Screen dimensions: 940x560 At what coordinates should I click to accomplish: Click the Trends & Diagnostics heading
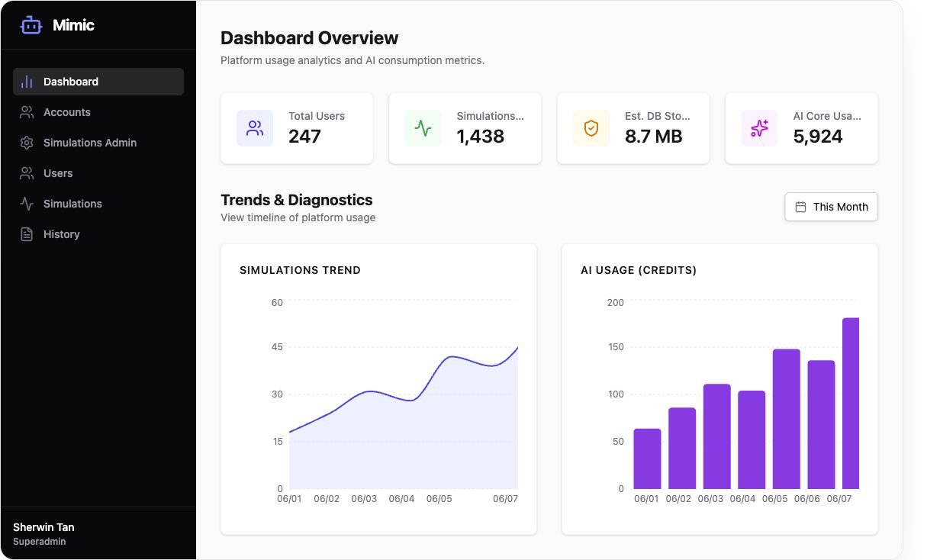297,200
